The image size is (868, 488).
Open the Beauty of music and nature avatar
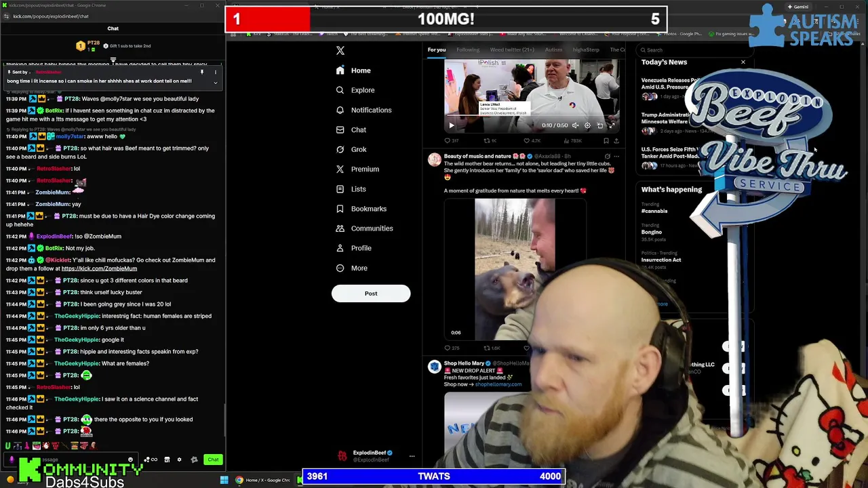click(434, 159)
